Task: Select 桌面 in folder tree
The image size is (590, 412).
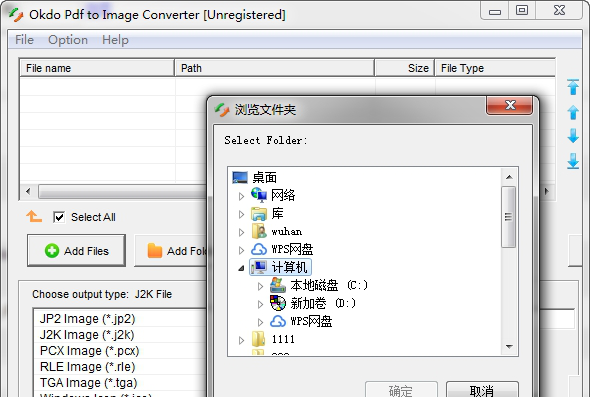Action: pos(265,177)
